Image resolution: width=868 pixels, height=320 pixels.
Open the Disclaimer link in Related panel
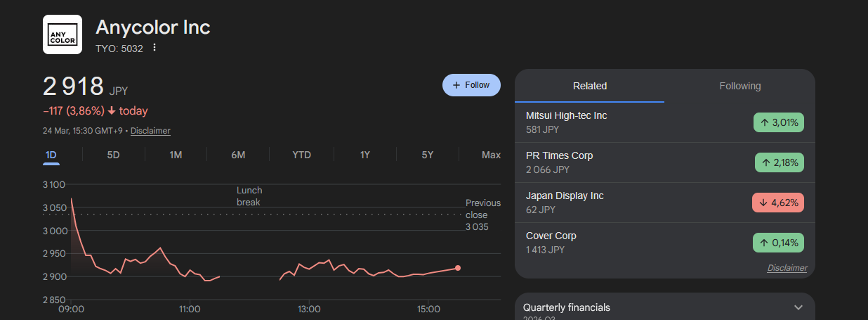[x=787, y=268]
